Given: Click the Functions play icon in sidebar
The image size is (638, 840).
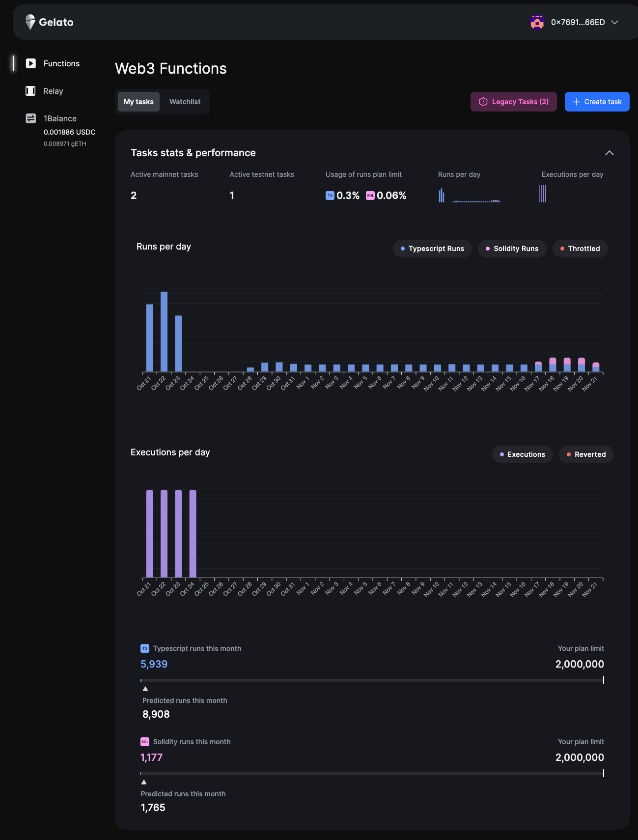Looking at the screenshot, I should point(31,63).
